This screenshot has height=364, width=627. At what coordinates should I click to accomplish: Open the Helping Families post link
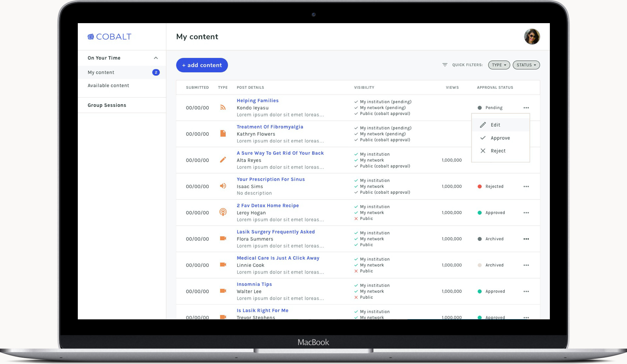pyautogui.click(x=257, y=100)
